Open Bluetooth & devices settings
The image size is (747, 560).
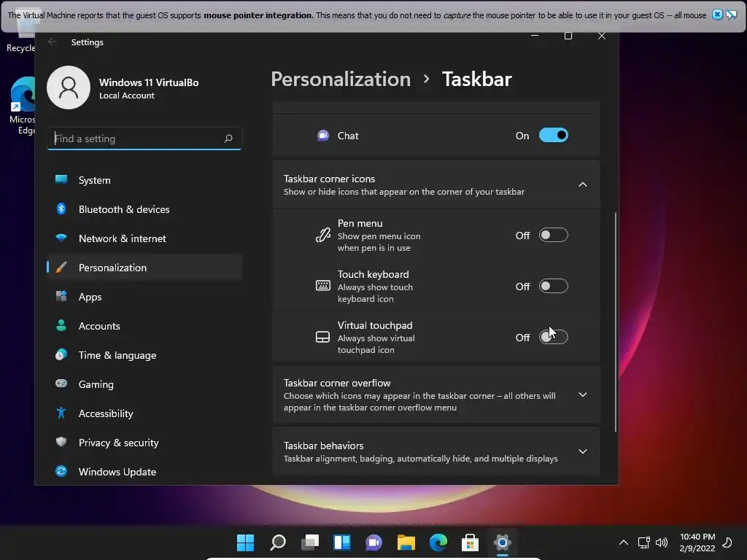(x=144, y=209)
